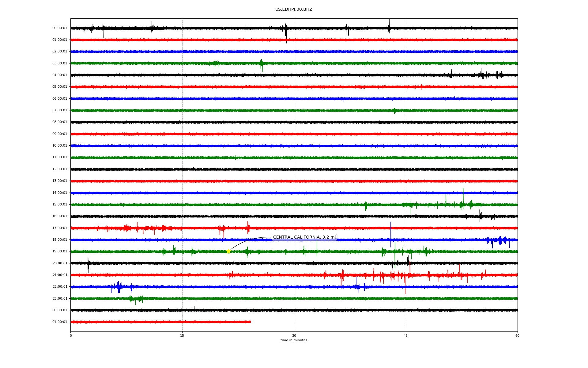Click the 19:00:01 time label
The height and width of the screenshot is (368, 588).
coord(60,251)
